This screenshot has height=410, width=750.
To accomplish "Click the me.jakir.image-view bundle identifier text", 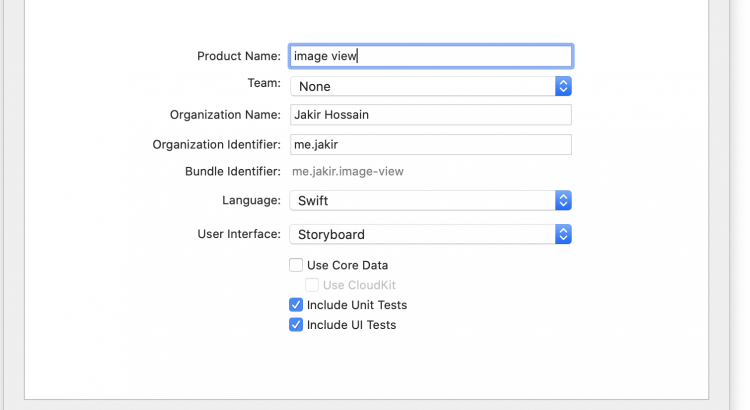I will pyautogui.click(x=348, y=171).
